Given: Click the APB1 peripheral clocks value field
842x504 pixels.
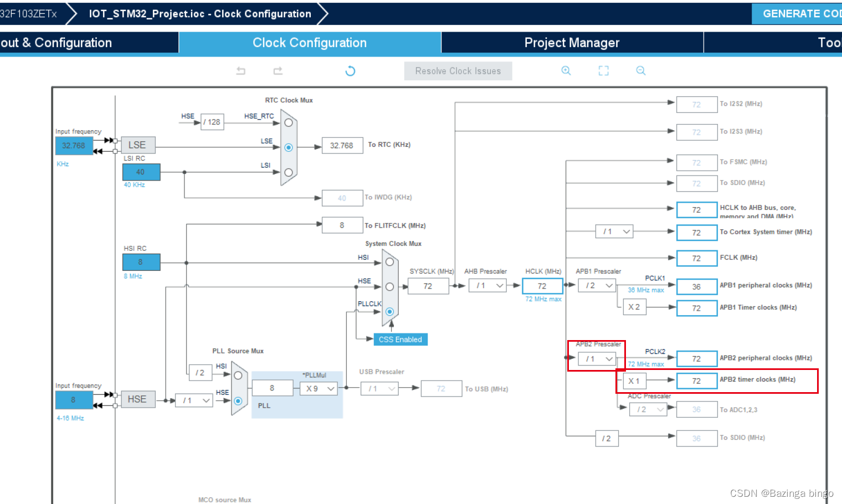Looking at the screenshot, I should pyautogui.click(x=697, y=286).
